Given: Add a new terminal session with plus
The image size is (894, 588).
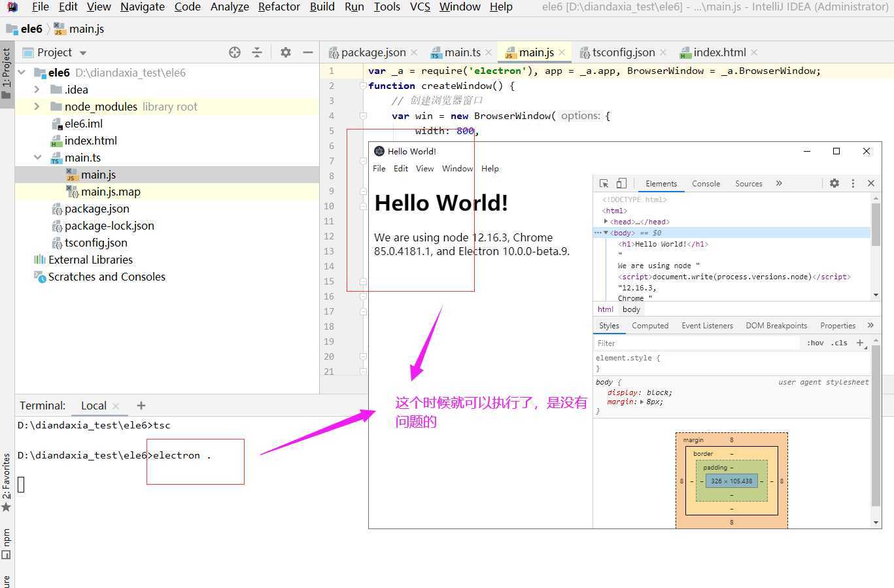Looking at the screenshot, I should point(141,406).
